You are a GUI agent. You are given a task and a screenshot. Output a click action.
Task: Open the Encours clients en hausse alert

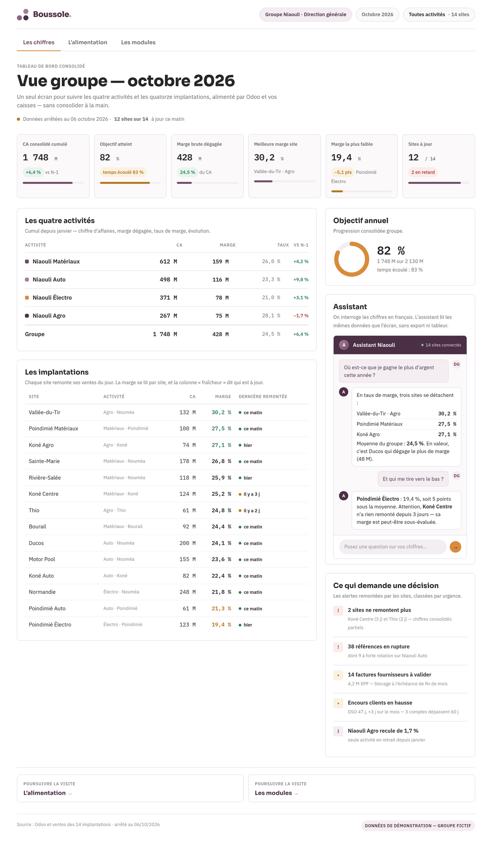coord(400,707)
